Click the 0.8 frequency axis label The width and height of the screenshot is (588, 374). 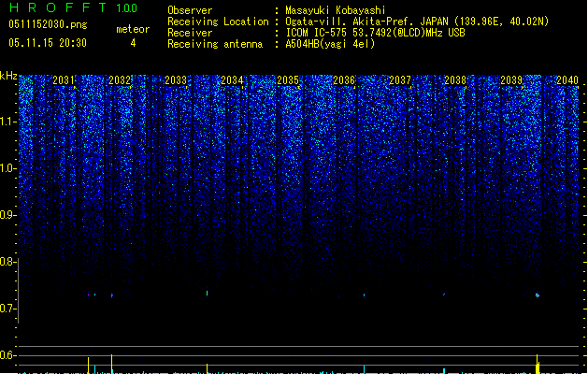pyautogui.click(x=7, y=262)
